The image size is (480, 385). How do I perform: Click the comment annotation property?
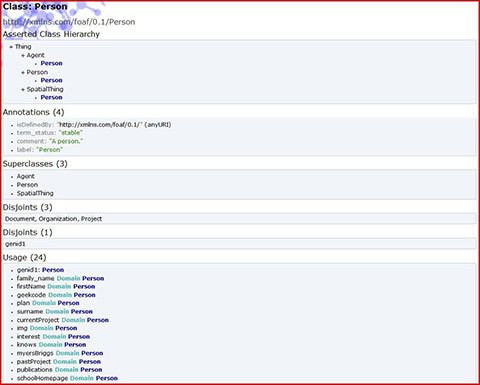click(32, 141)
